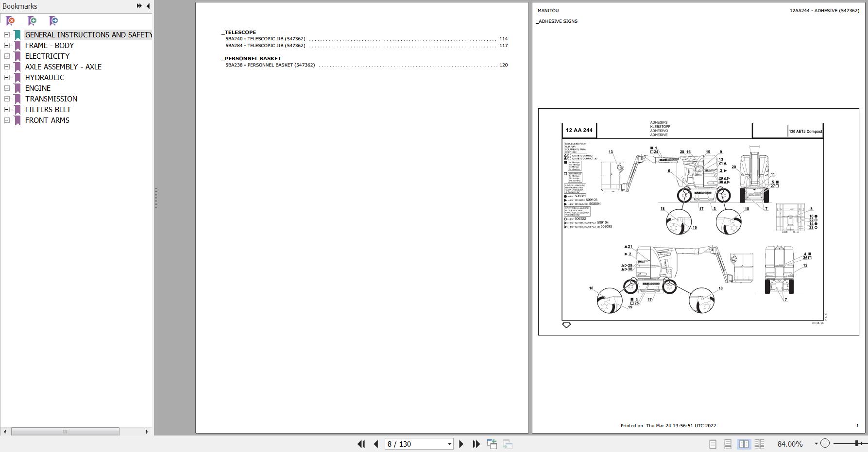Click the _TELESCOPE section heading
The width and height of the screenshot is (868, 452).
click(x=239, y=33)
